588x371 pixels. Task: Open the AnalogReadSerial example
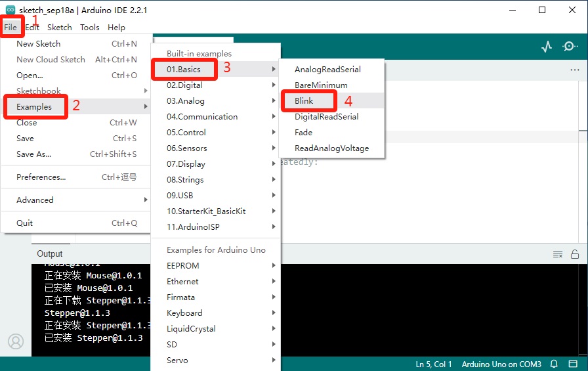pyautogui.click(x=332, y=70)
